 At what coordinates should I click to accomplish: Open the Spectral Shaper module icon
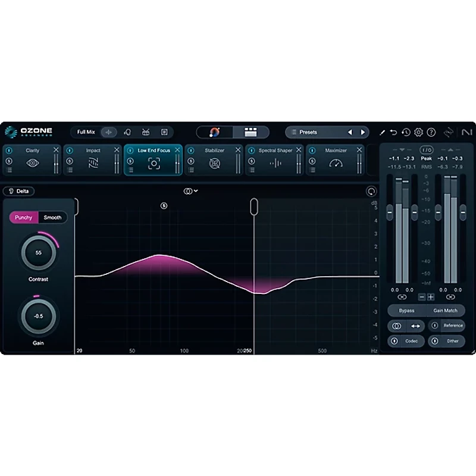275,163
